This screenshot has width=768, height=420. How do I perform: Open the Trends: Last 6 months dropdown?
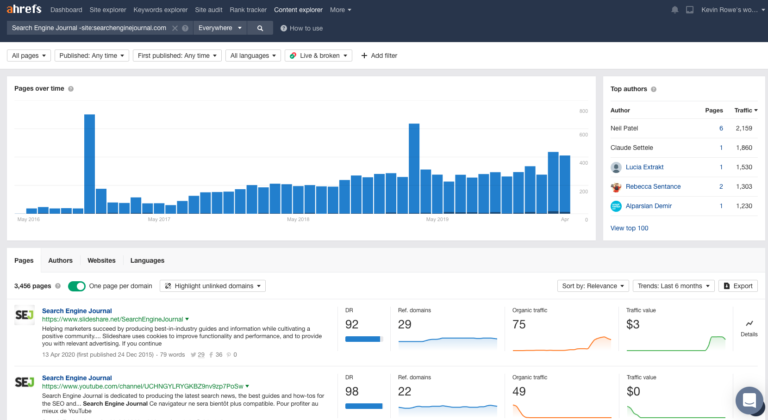pos(673,286)
